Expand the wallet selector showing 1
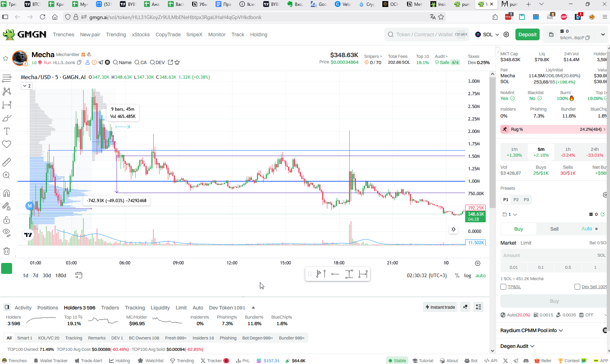Image resolution: width=610 pixels, height=364 pixels. coord(510,214)
